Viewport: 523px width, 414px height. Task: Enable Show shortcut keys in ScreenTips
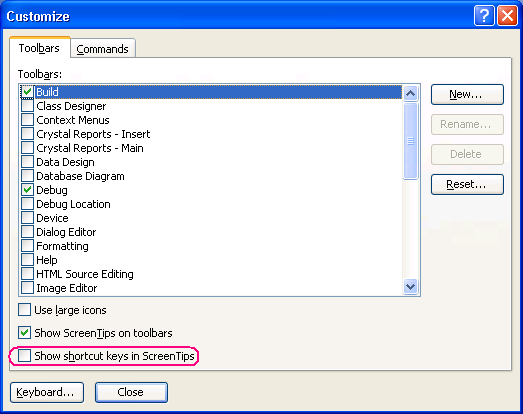24,356
